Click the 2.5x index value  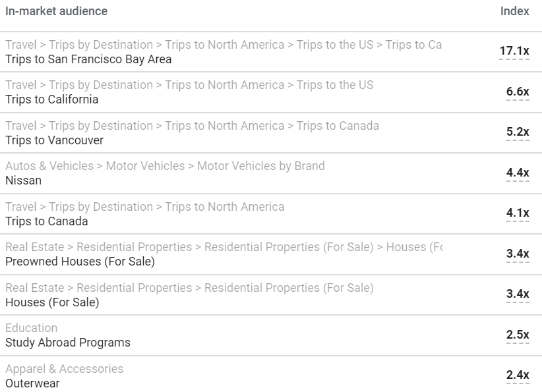(x=518, y=335)
